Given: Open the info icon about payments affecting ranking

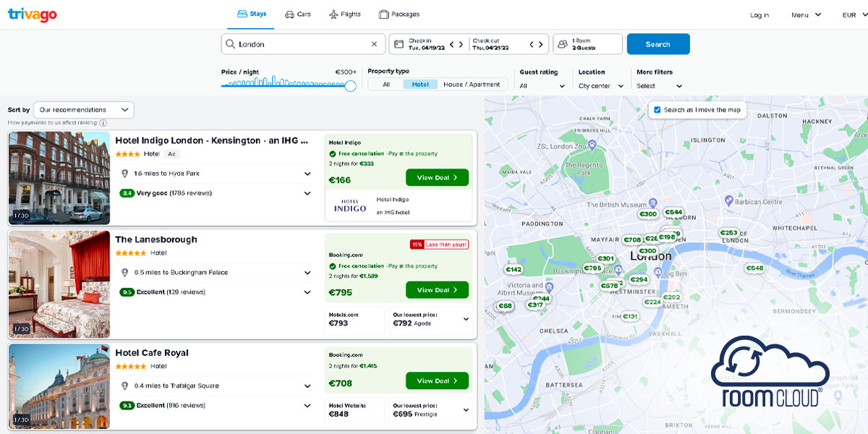Looking at the screenshot, I should coord(103,123).
